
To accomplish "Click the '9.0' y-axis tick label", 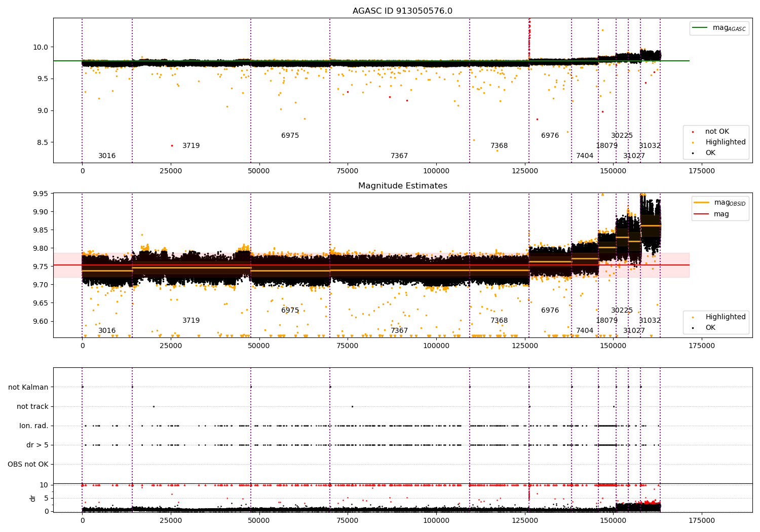I will click(x=43, y=111).
